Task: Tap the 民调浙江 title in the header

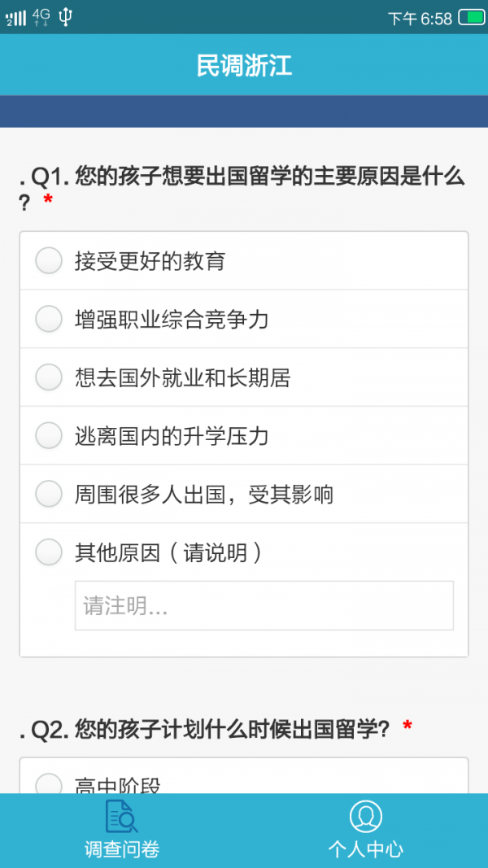Action: [x=244, y=65]
